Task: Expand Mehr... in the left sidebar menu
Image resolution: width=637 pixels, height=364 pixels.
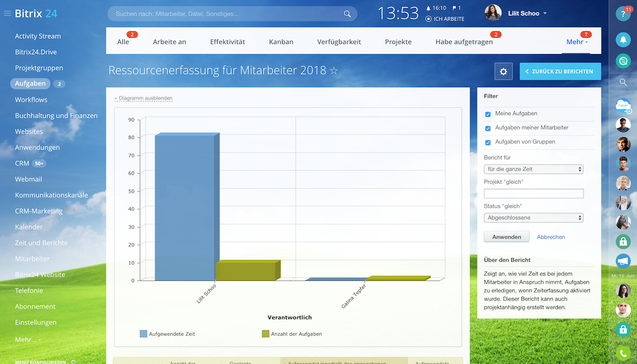Action: tap(28, 339)
